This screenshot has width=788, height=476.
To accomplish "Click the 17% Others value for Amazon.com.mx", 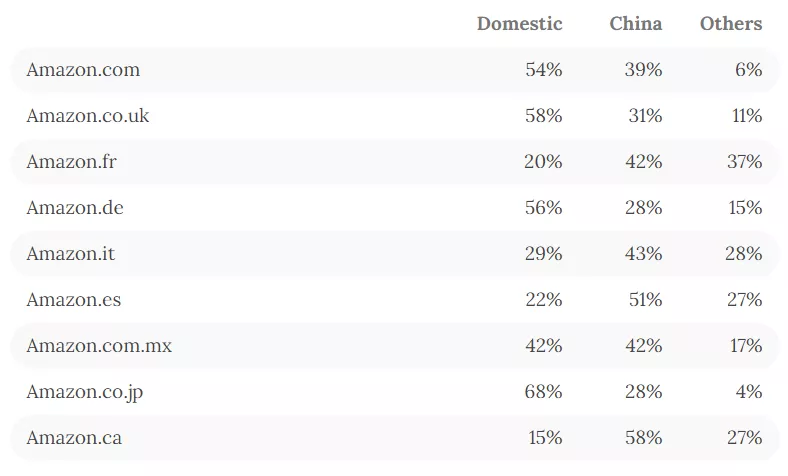I will pyautogui.click(x=745, y=346).
